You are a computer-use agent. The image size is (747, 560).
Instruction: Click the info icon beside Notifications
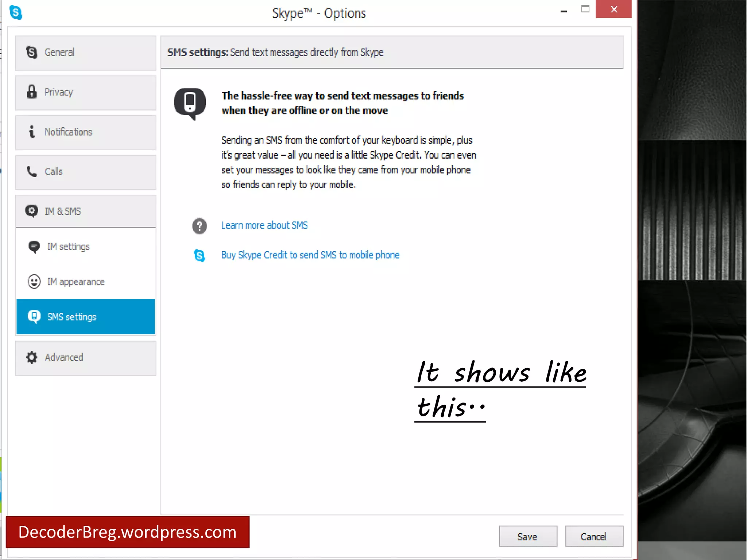point(32,132)
